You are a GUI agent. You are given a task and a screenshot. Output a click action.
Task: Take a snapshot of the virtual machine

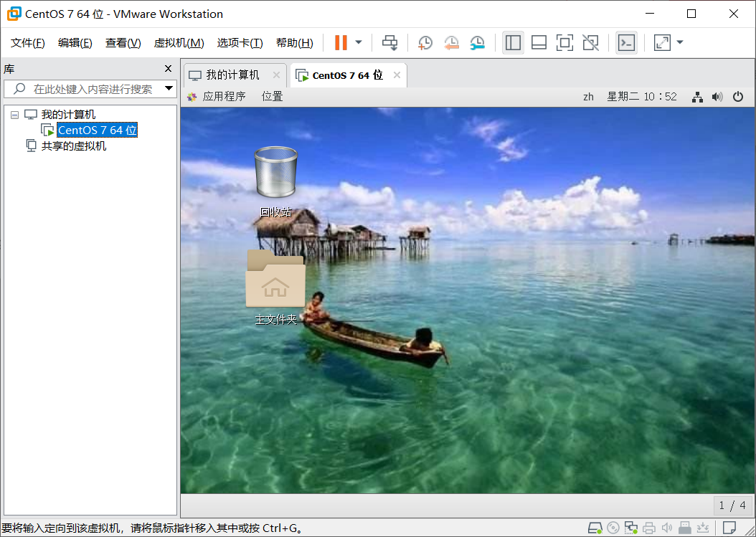pyautogui.click(x=425, y=42)
